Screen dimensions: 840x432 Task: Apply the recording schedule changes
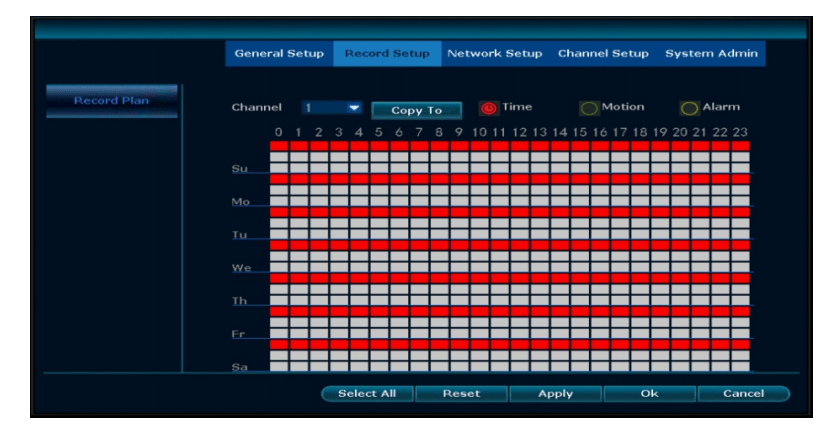[x=555, y=394]
